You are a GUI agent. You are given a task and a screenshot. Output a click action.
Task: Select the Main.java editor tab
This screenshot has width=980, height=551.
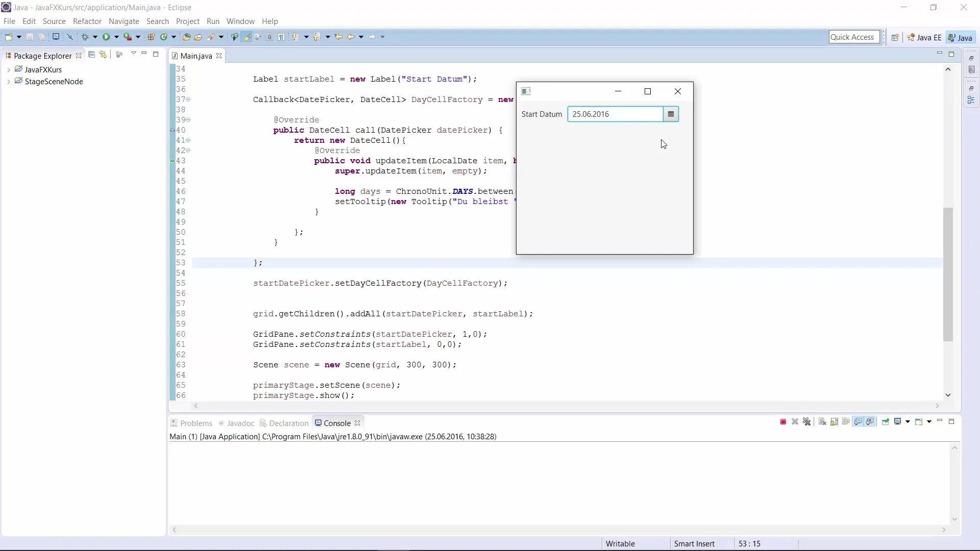click(x=196, y=56)
